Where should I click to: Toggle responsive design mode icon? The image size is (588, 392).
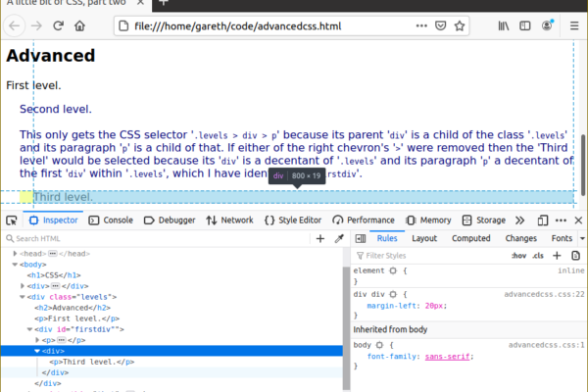point(542,220)
